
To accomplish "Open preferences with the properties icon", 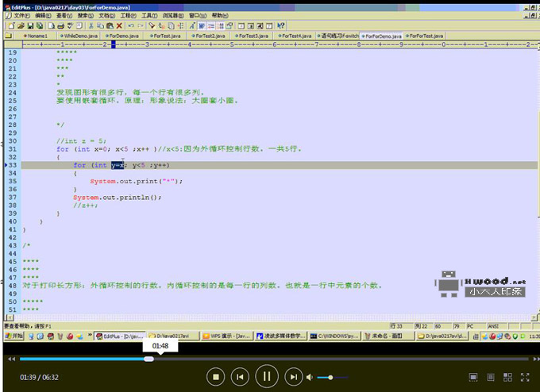I will point(229,26).
